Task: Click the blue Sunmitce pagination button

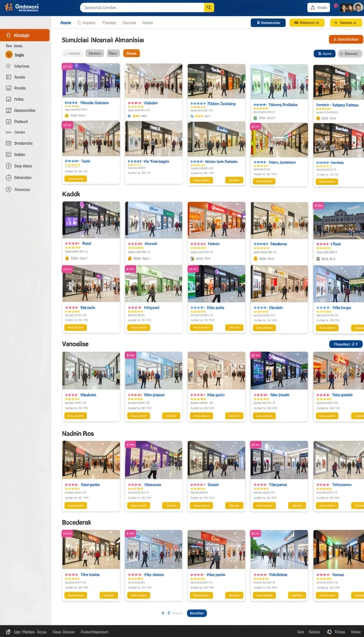Action: [197, 613]
